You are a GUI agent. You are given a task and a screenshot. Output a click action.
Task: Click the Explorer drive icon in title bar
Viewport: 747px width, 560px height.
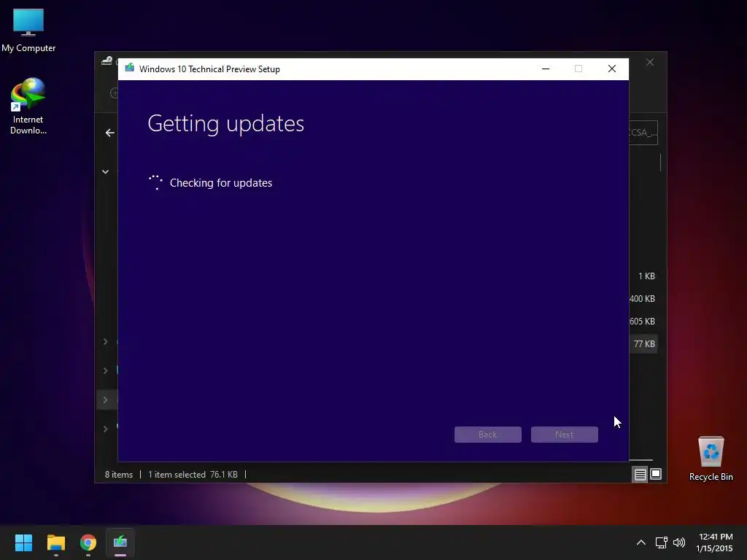click(107, 61)
